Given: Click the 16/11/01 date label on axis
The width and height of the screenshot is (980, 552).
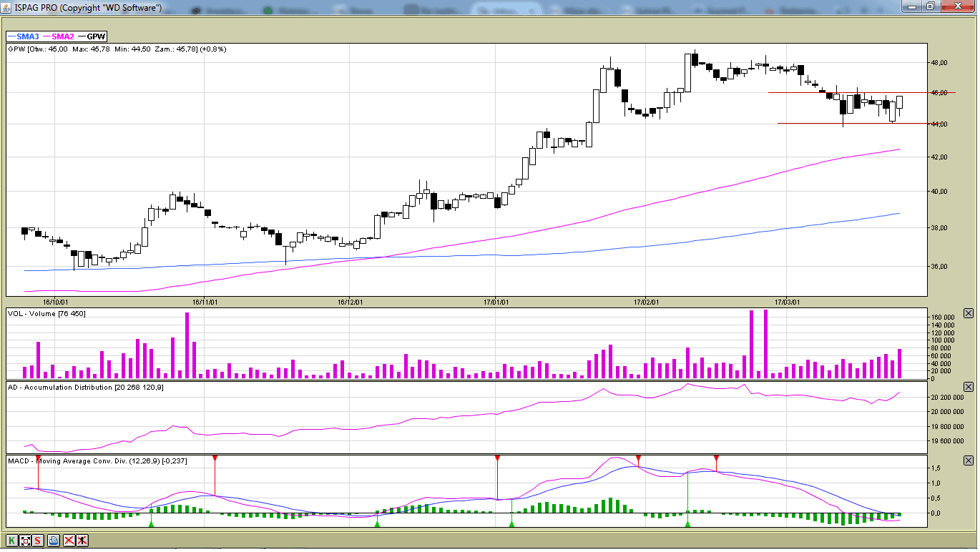Looking at the screenshot, I should (205, 302).
